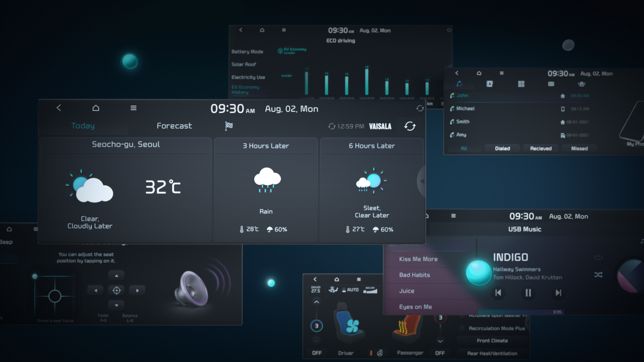Open the weather window menu icon
The width and height of the screenshot is (644, 362).
[x=133, y=108]
